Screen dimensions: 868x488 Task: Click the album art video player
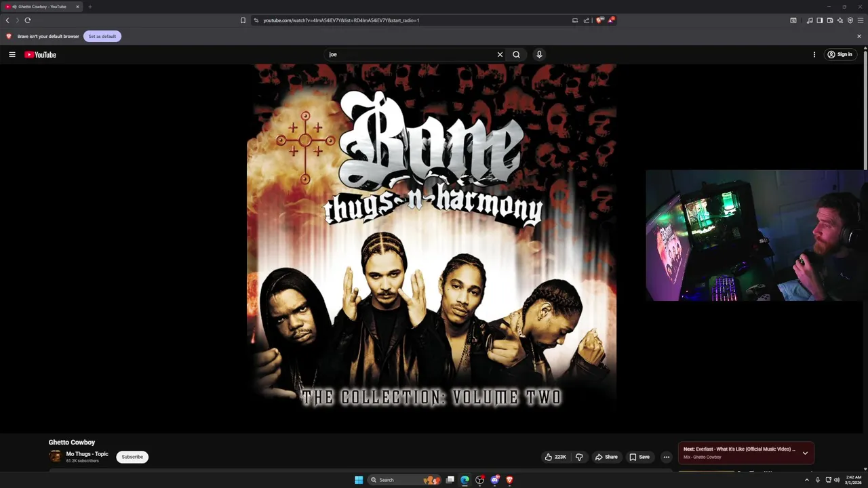click(x=432, y=247)
